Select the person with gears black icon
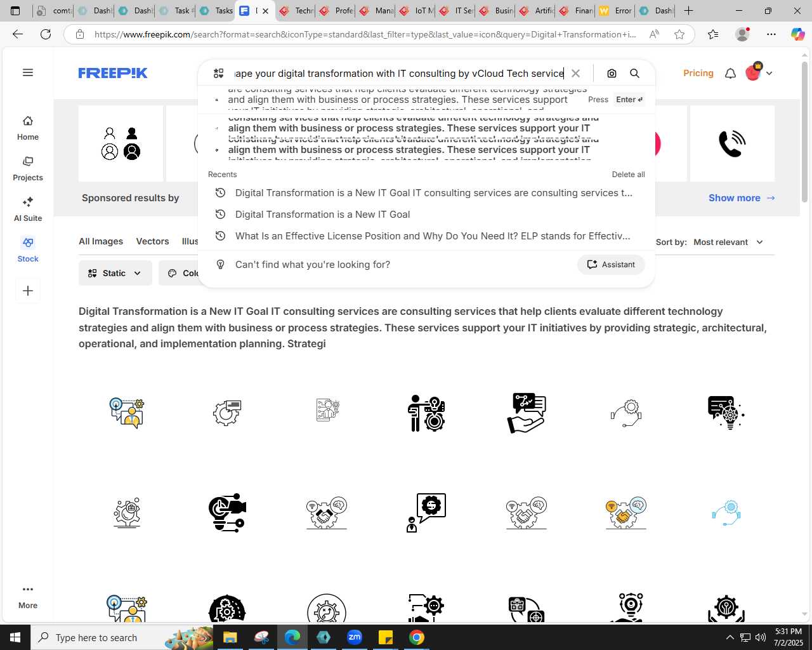 pyautogui.click(x=426, y=413)
